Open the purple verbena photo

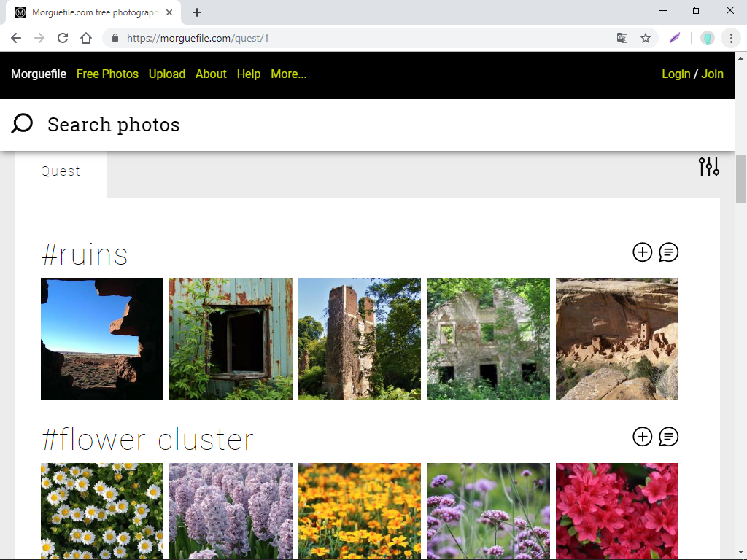[488, 510]
